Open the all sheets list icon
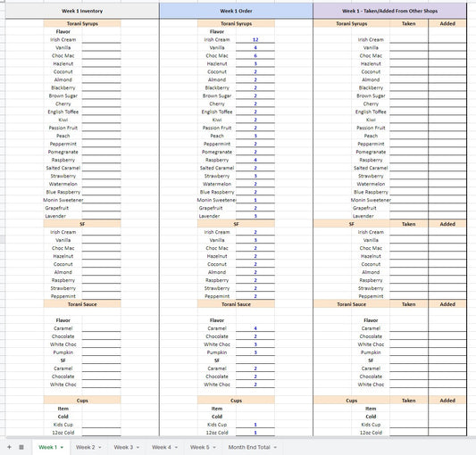This screenshot has height=455, width=476. point(21,447)
